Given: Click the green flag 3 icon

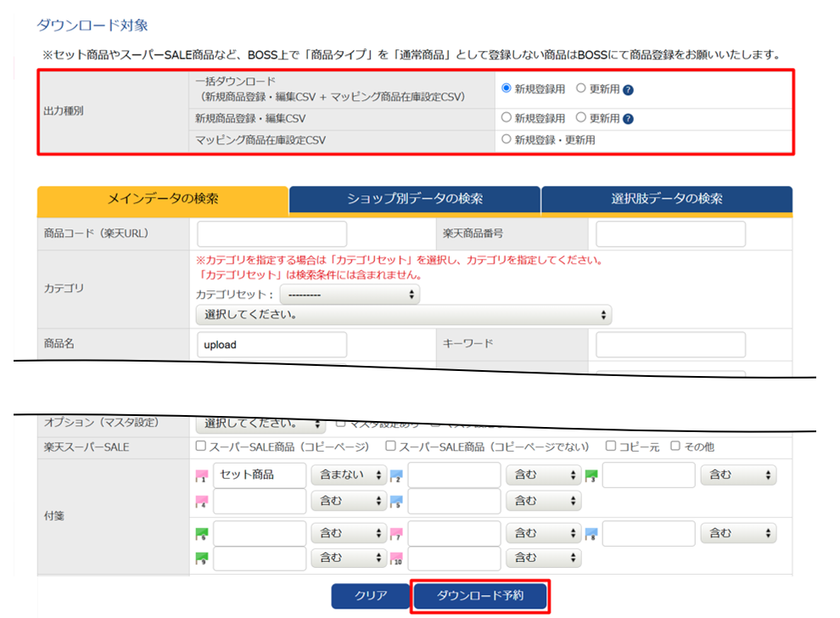Looking at the screenshot, I should (x=591, y=475).
